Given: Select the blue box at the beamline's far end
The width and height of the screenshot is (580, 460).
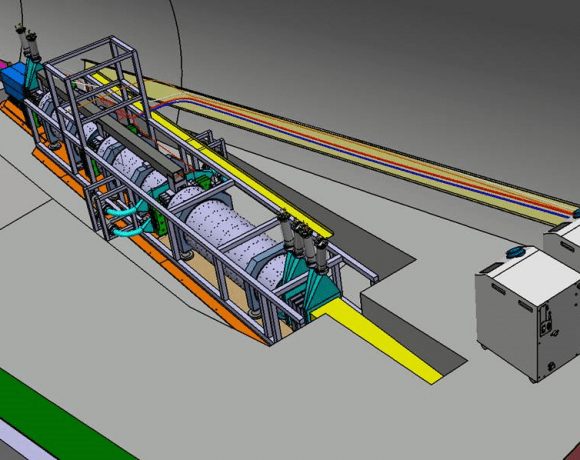Looking at the screenshot, I should 13,79.
